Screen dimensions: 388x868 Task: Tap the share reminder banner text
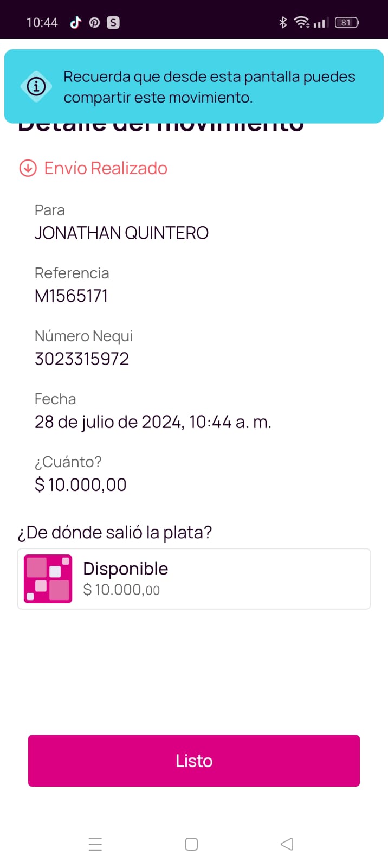[209, 87]
